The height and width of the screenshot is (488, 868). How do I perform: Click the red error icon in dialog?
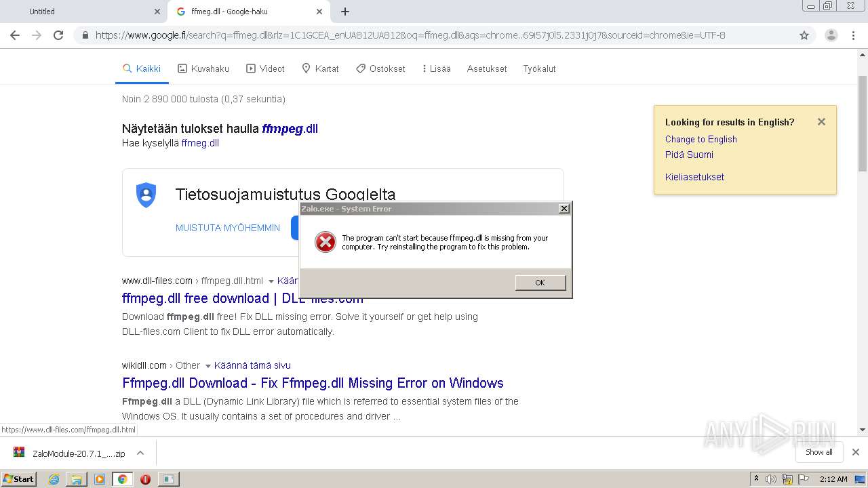(325, 242)
